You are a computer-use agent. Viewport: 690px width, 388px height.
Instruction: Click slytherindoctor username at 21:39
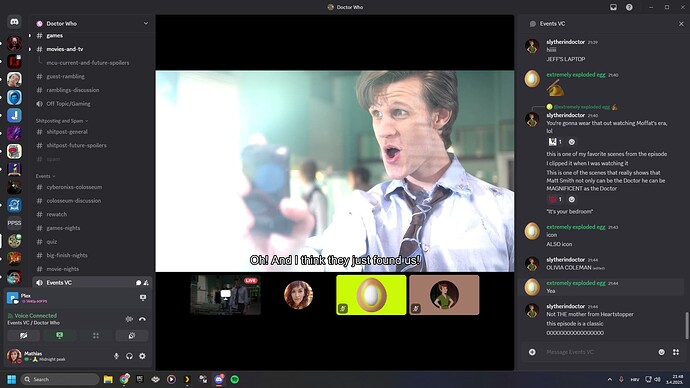565,42
